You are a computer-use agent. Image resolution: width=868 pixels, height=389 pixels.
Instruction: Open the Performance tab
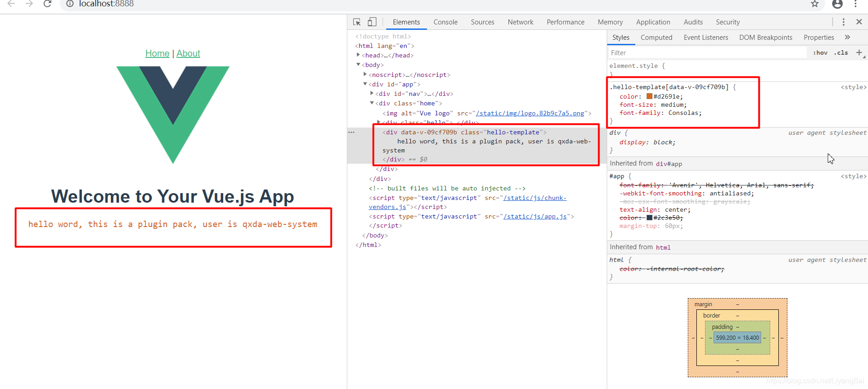[566, 22]
